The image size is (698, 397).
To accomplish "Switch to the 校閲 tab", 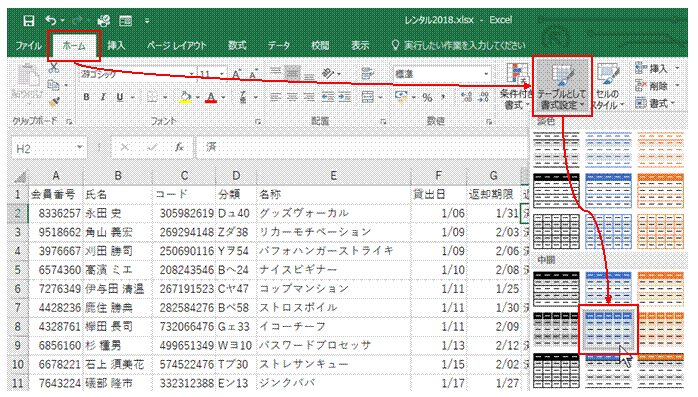I will point(320,45).
